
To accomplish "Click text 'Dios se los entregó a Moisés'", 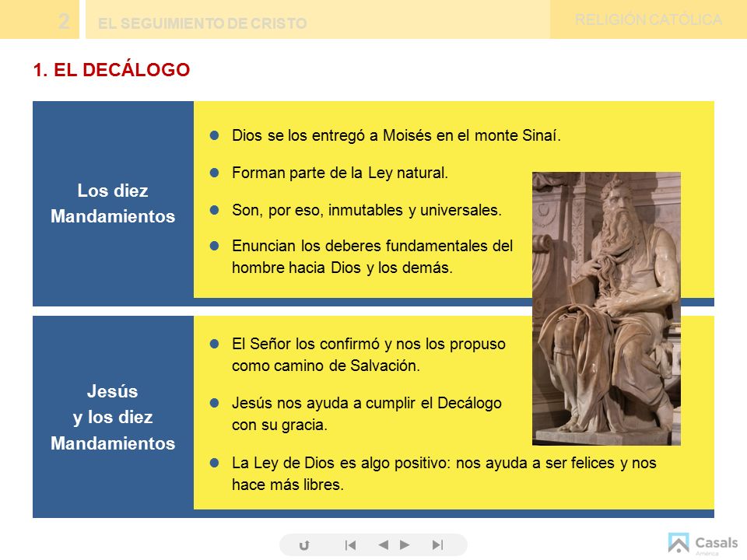I will [332, 135].
